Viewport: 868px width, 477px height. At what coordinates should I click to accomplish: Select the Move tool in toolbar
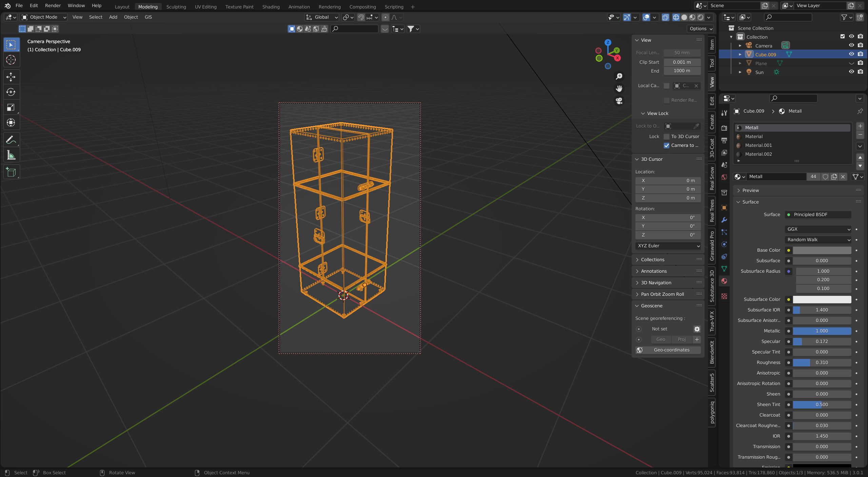point(11,77)
